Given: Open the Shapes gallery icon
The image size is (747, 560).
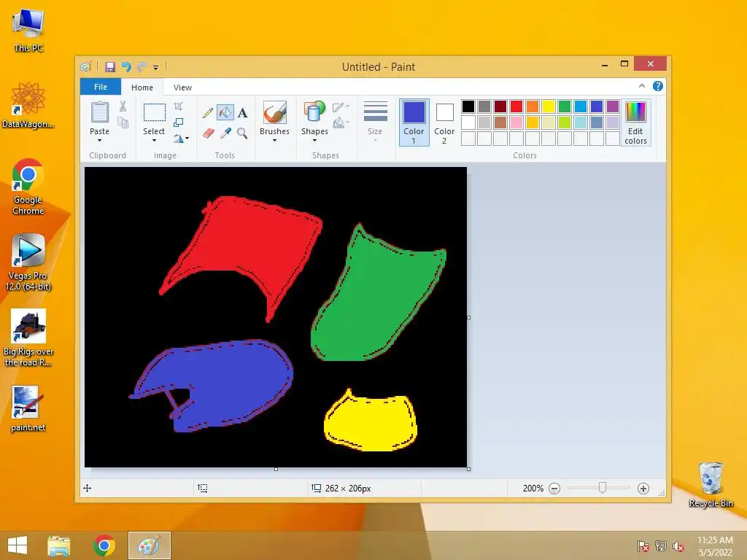Looking at the screenshot, I should 314,112.
